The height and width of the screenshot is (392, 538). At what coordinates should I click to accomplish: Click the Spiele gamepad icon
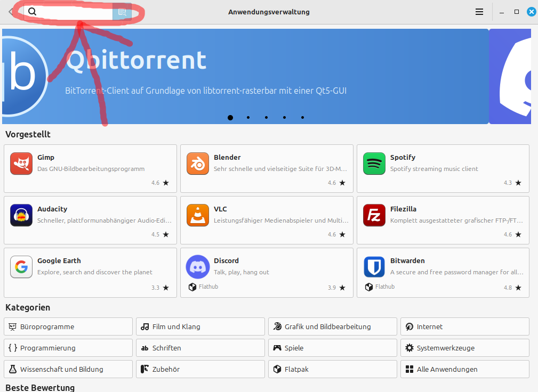(277, 348)
